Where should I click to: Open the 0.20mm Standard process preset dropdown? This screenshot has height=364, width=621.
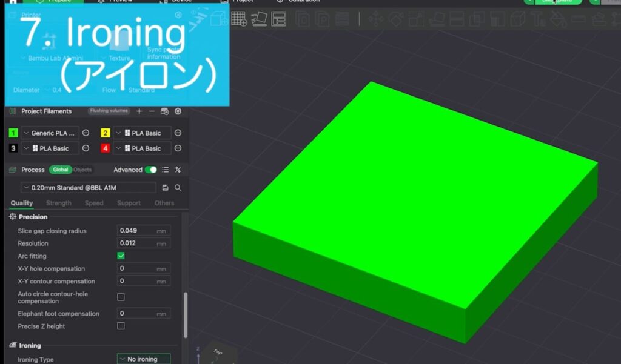tap(88, 188)
